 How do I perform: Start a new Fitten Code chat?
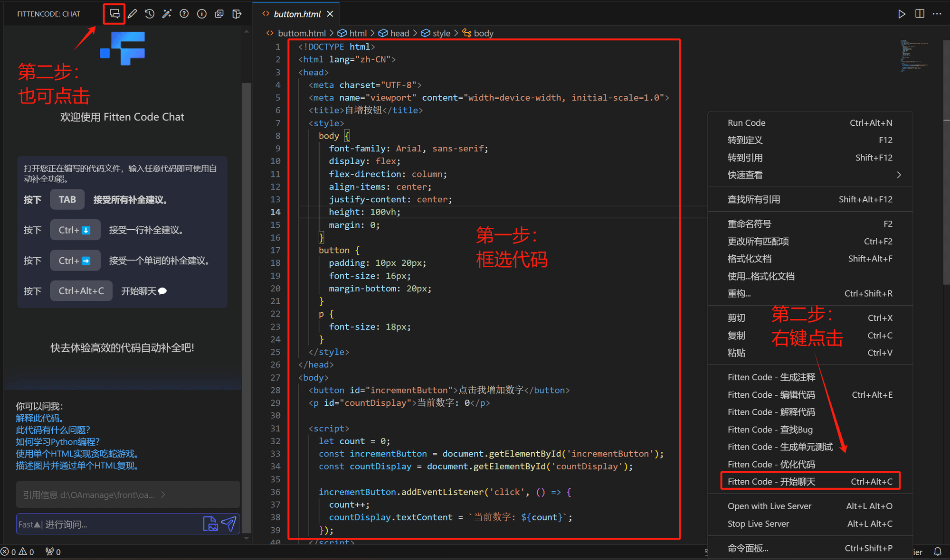click(114, 14)
